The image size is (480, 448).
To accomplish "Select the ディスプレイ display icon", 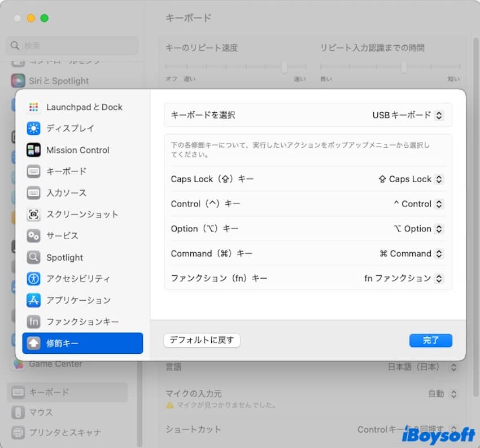I will (33, 129).
